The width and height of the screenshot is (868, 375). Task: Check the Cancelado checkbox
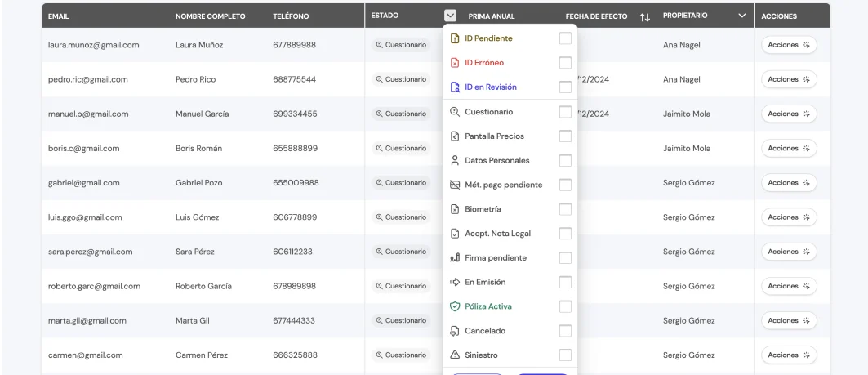point(565,331)
